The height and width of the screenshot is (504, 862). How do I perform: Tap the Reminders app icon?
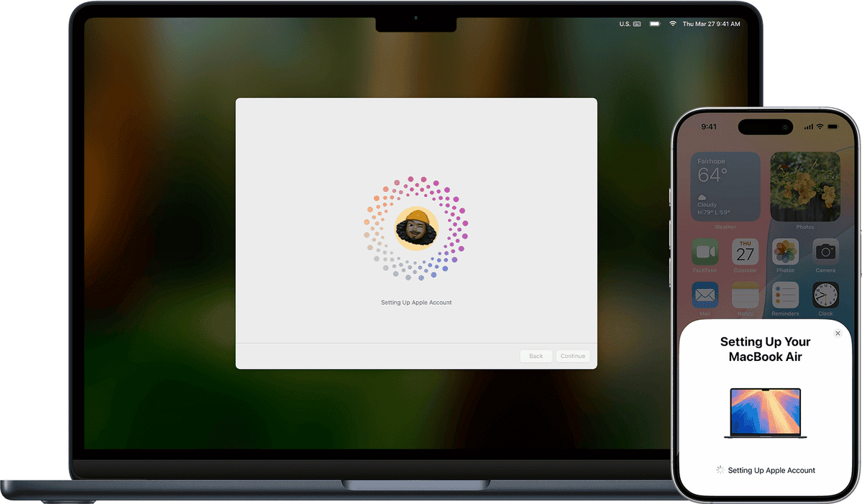785,295
